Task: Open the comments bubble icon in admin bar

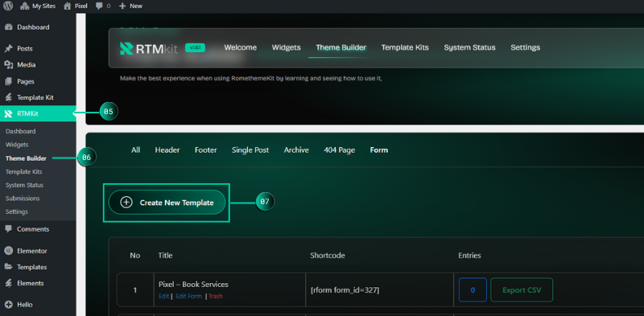Action: point(99,6)
